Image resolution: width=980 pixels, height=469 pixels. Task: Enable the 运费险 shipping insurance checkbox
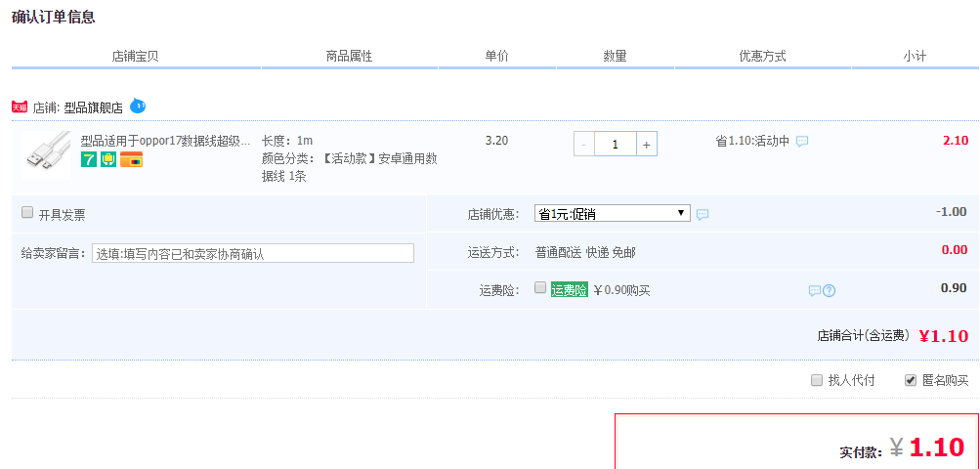click(540, 287)
